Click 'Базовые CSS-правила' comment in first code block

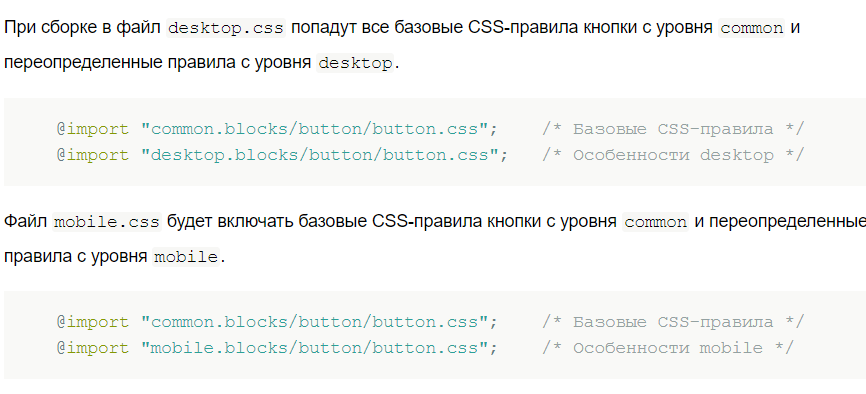pyautogui.click(x=673, y=129)
